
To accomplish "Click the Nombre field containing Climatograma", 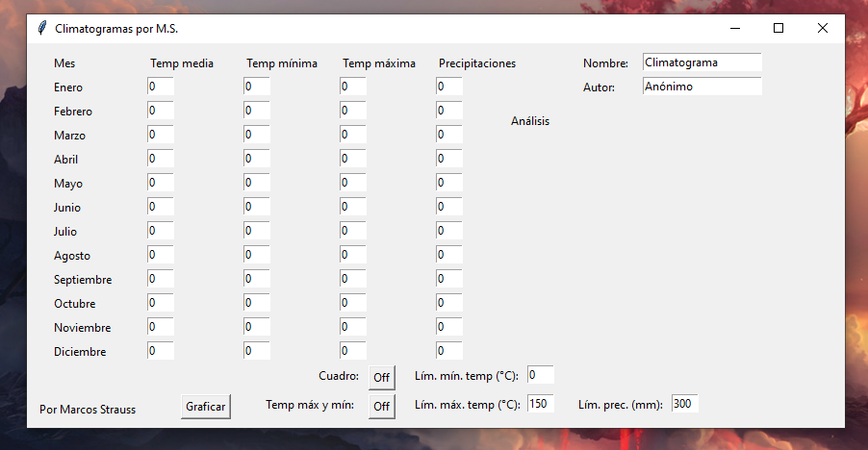I will click(x=702, y=62).
